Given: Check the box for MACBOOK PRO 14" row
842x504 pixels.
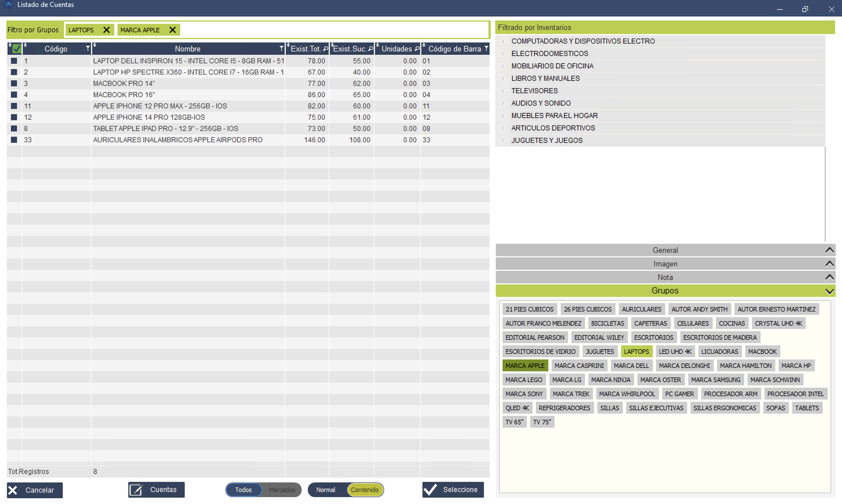Looking at the screenshot, I should 14,83.
